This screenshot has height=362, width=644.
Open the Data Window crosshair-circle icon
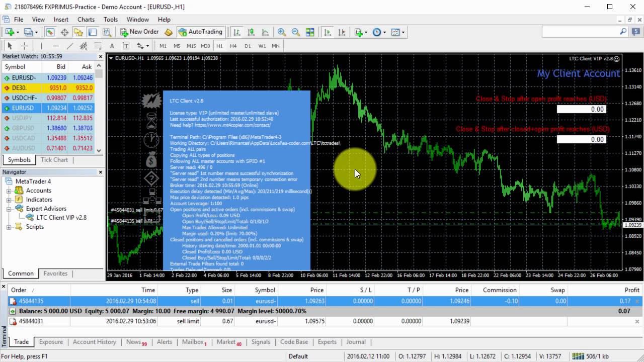(x=64, y=32)
